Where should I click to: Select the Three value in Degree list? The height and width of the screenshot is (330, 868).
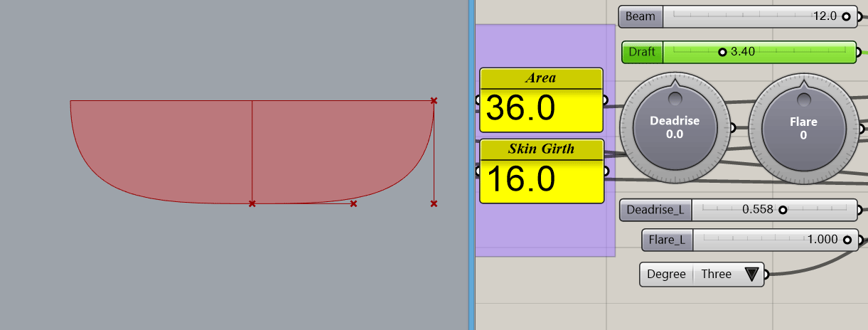tap(717, 275)
